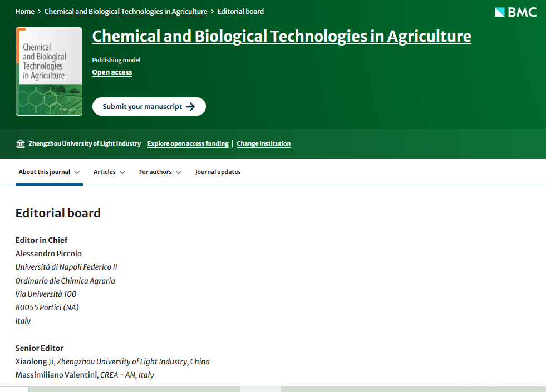The height and width of the screenshot is (392, 546).
Task: Click Explore open access funding
Action: click(x=188, y=143)
